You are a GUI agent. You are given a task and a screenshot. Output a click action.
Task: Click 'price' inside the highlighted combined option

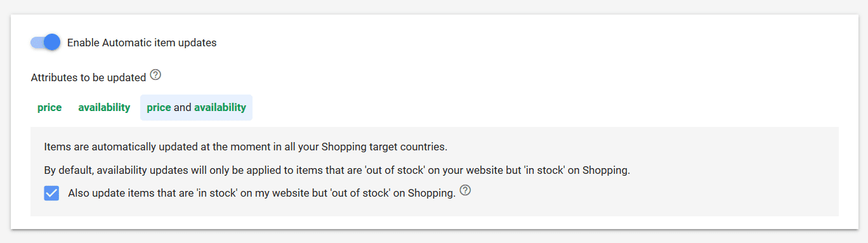click(x=159, y=107)
